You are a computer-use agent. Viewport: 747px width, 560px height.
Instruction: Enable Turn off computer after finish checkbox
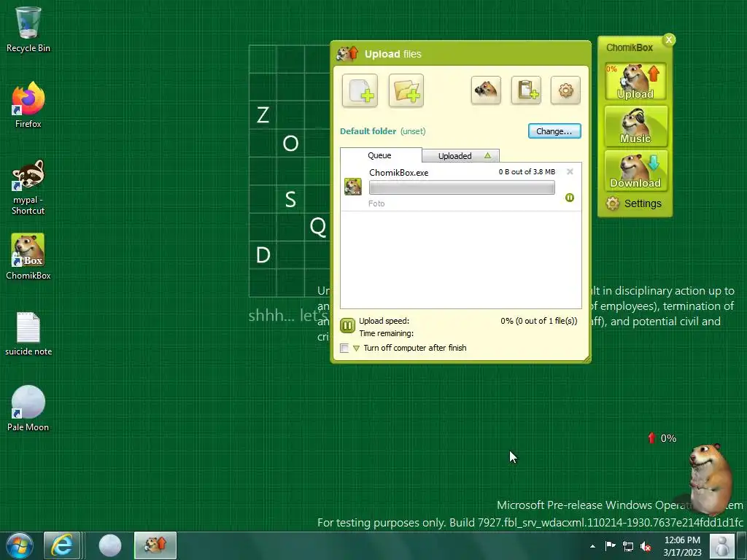pyautogui.click(x=344, y=348)
